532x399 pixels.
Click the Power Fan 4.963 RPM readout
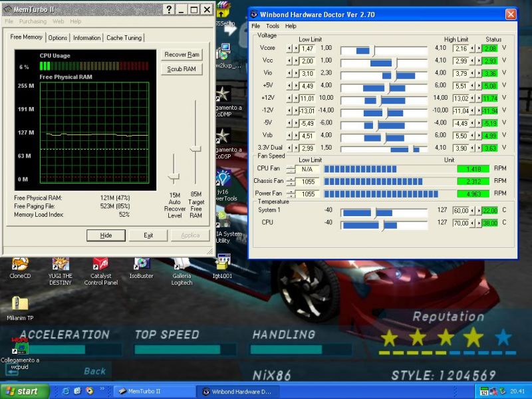pyautogui.click(x=473, y=194)
